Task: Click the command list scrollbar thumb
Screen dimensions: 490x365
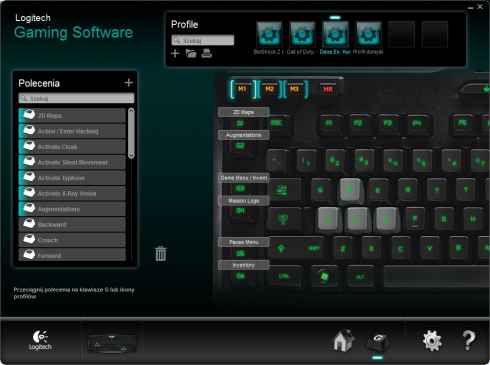Action: (x=131, y=133)
